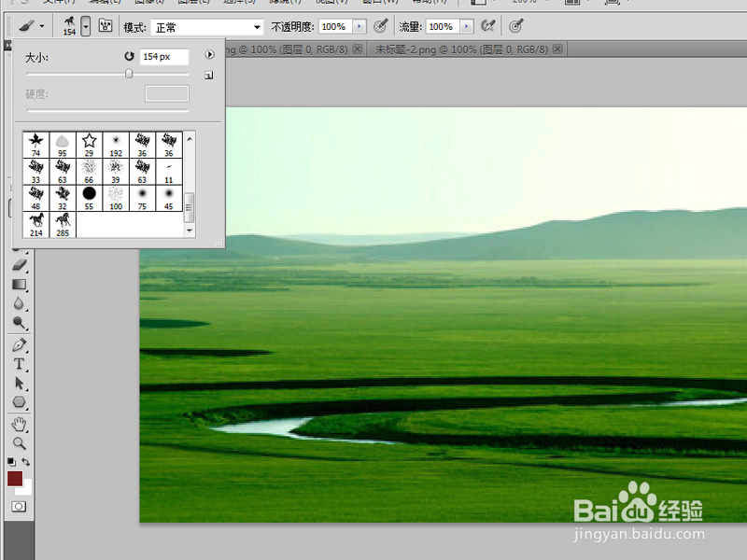Switch to the 未标题-2.png document tab
Screen dimensions: 747x560
[x=461, y=49]
